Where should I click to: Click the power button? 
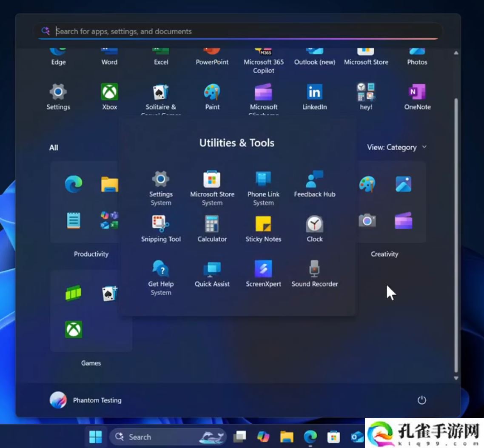pos(421,400)
